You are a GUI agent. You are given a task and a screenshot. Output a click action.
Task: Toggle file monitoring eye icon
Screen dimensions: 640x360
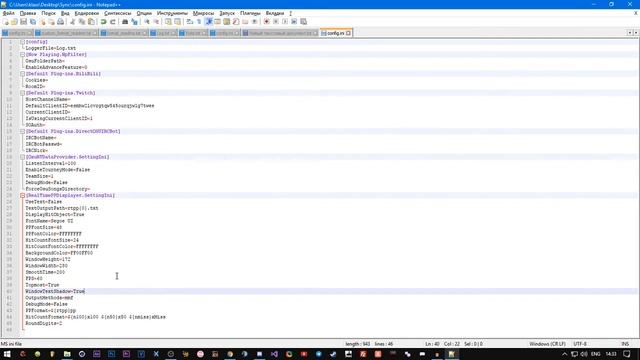(x=254, y=22)
